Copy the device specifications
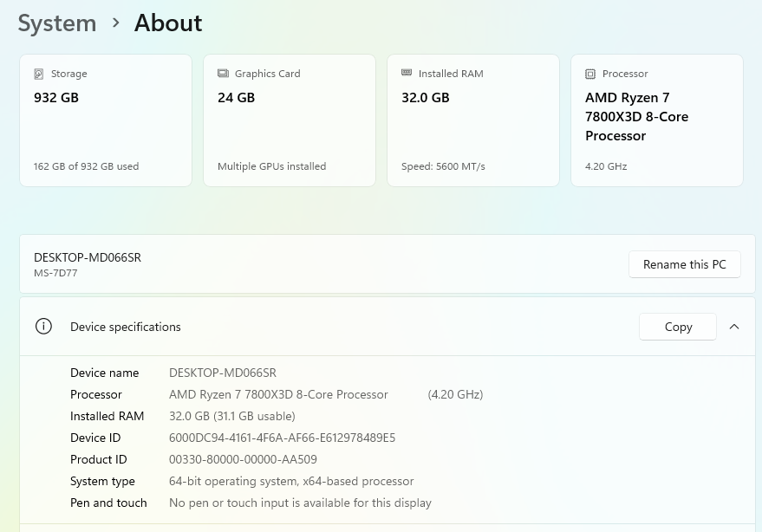Viewport: 762px width, 532px height. pos(677,327)
